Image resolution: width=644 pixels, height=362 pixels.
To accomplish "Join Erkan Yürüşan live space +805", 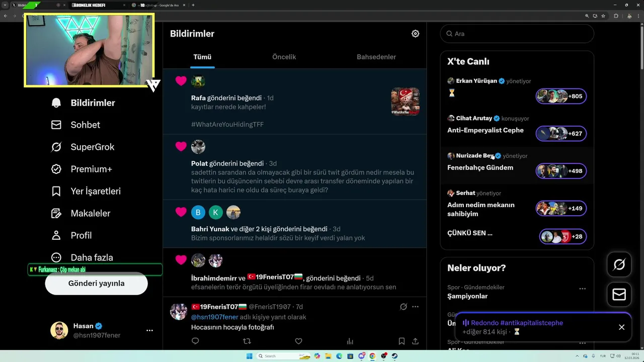I will 561,96.
